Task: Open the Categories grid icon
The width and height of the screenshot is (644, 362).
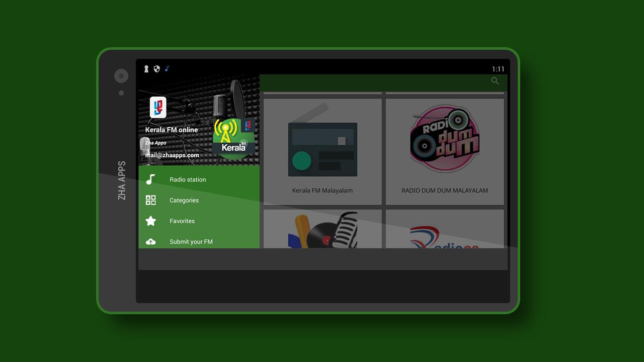Action: pos(151,200)
